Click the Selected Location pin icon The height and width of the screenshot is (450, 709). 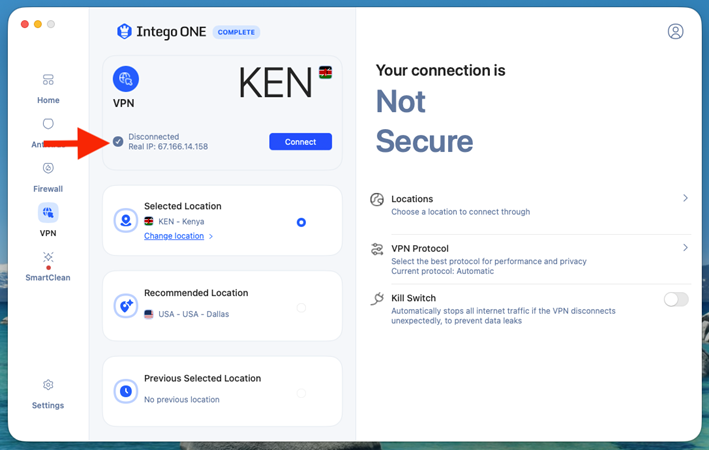coord(126,220)
